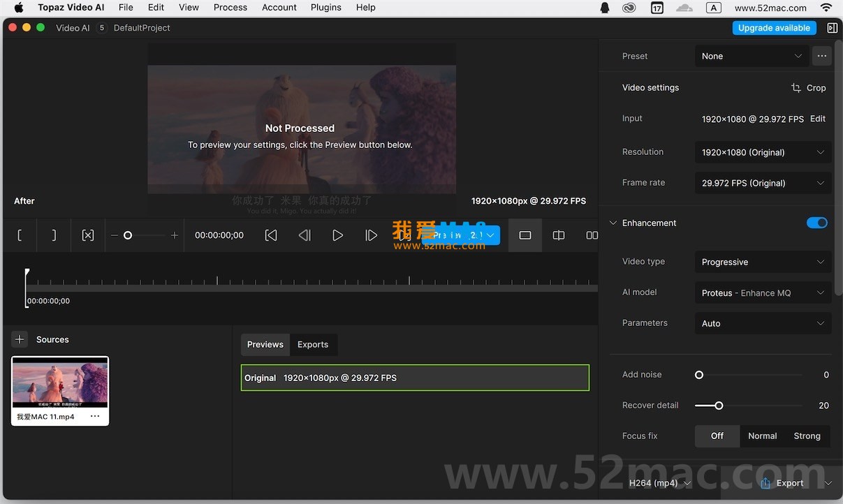The width and height of the screenshot is (843, 504).
Task: Open the Topaz Video AI app menu
Action: [x=71, y=8]
